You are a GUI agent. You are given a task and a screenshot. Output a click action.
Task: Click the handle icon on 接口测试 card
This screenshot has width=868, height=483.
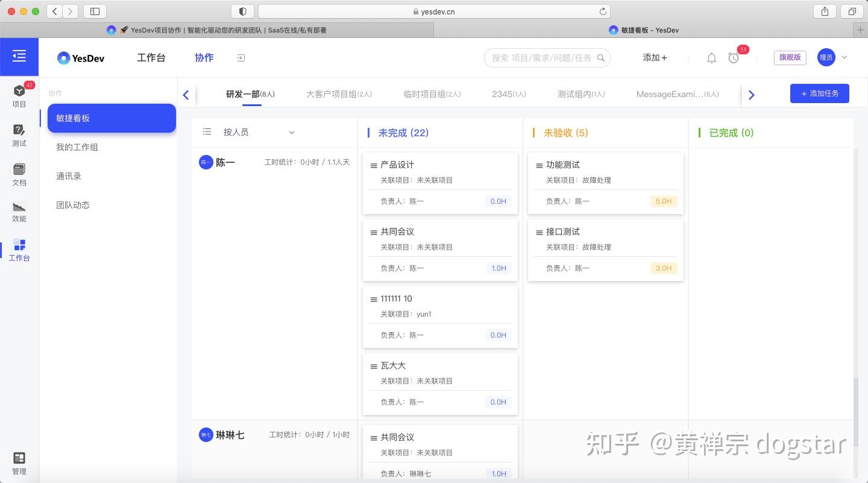[x=539, y=232]
